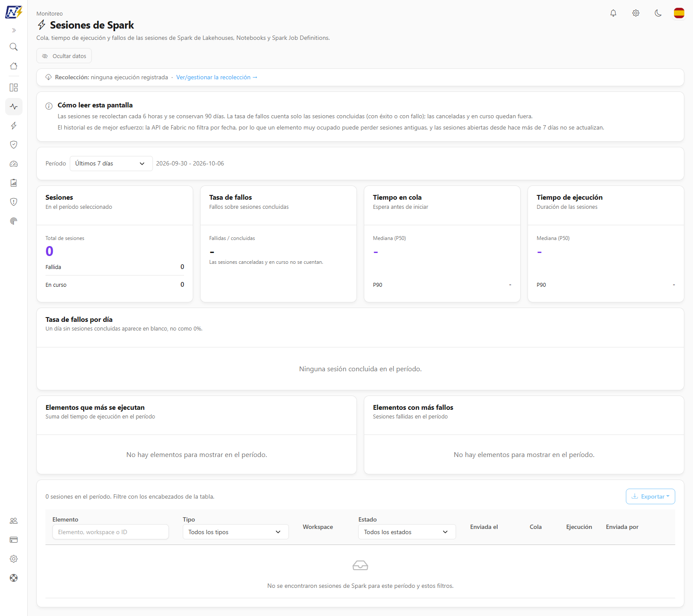Open the dashboard layout icon in the sidebar
Screen dimensions: 693x616
pos(14,88)
